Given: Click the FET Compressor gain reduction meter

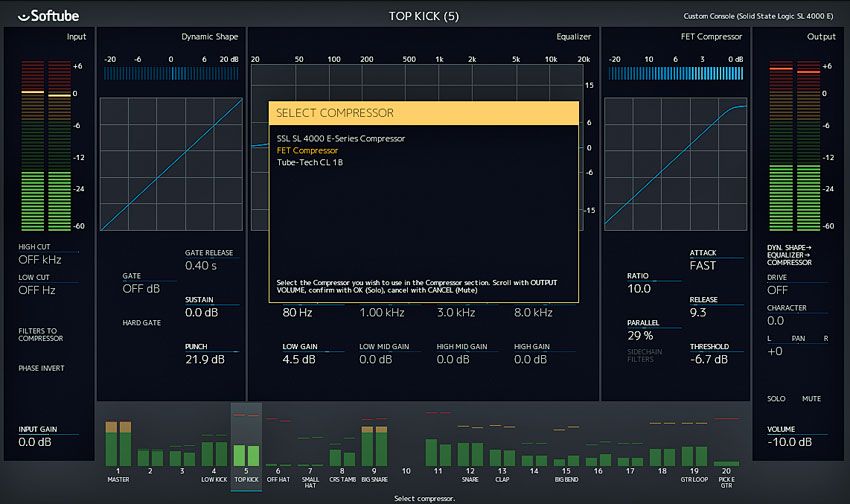Looking at the screenshot, I should pos(676,74).
